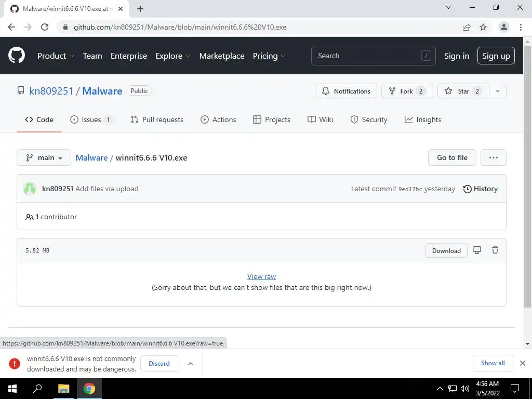This screenshot has width=532, height=399.
Task: Open the Wiki tab
Action: pos(320,119)
